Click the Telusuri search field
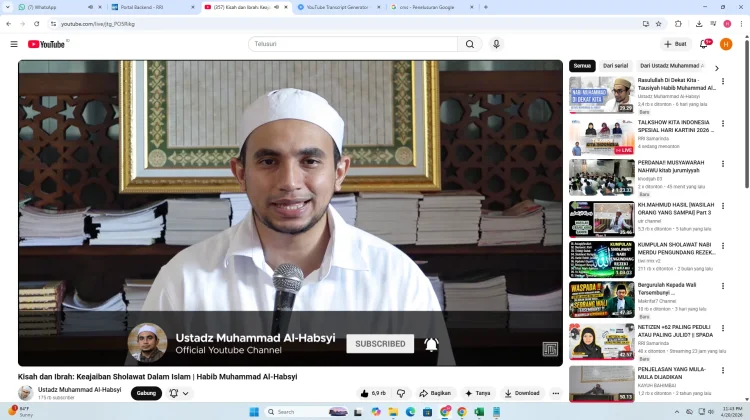 pyautogui.click(x=353, y=44)
